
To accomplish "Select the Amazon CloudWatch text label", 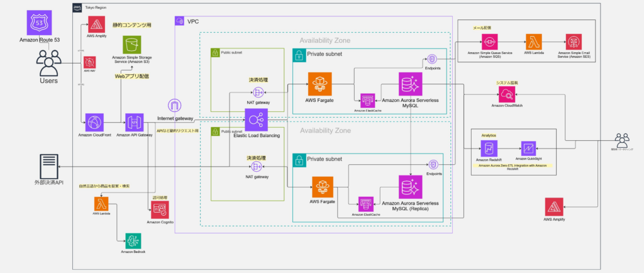I will [x=508, y=106].
